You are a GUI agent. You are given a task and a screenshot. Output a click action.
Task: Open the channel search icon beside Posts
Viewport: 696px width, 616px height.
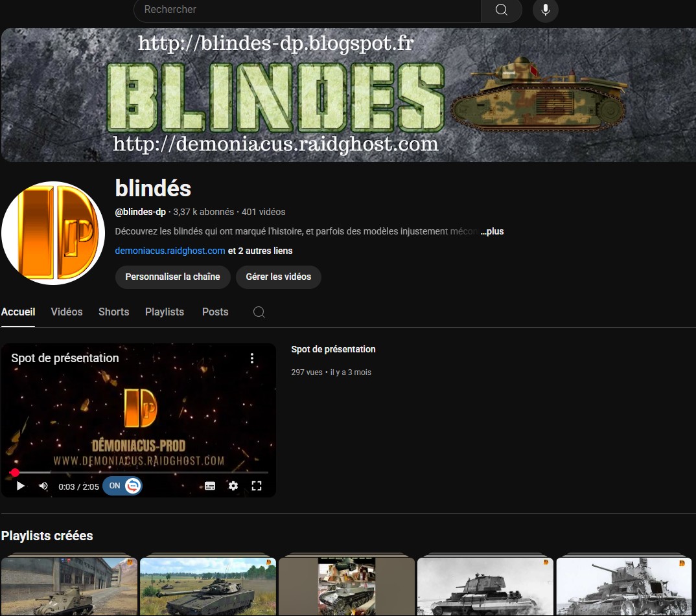pos(259,312)
